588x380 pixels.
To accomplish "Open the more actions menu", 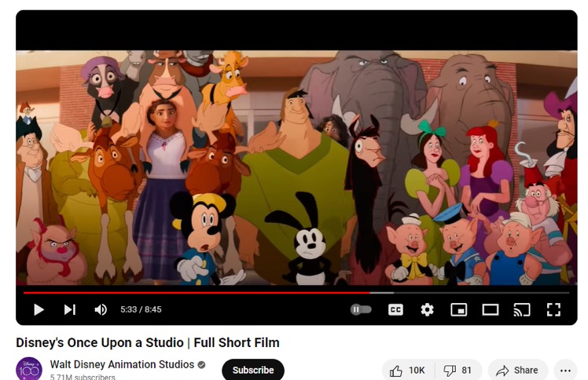I will pos(565,371).
